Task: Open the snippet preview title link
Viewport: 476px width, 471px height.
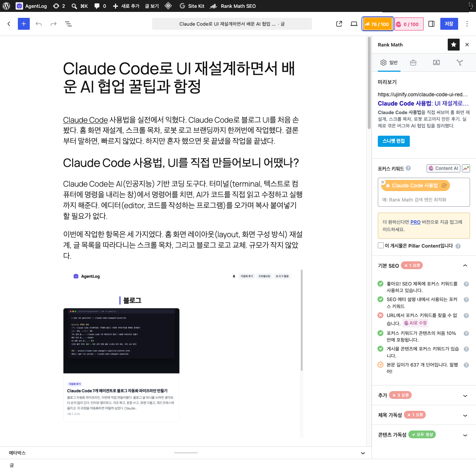Action: coord(423,103)
